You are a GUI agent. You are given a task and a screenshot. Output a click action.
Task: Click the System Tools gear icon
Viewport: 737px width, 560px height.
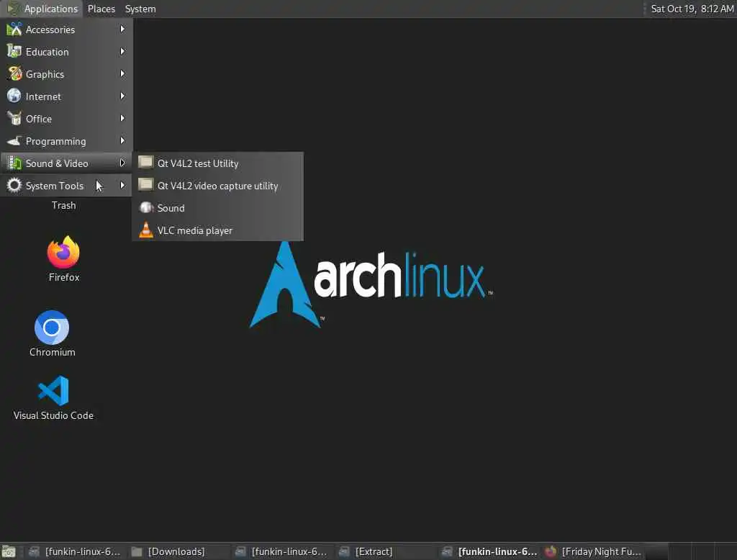pyautogui.click(x=14, y=185)
